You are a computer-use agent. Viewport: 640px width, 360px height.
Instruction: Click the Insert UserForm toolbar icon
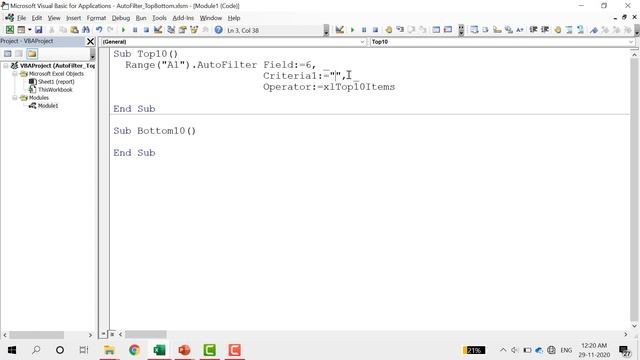[20, 30]
